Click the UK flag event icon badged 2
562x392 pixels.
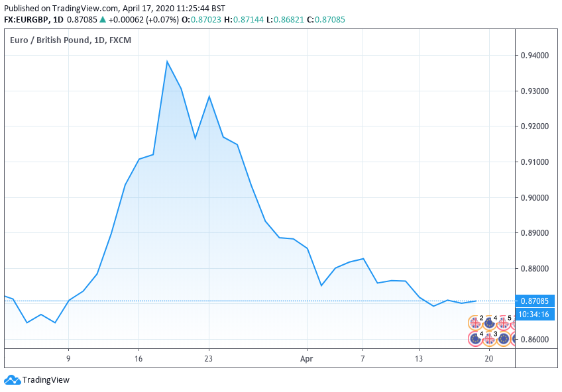point(475,322)
